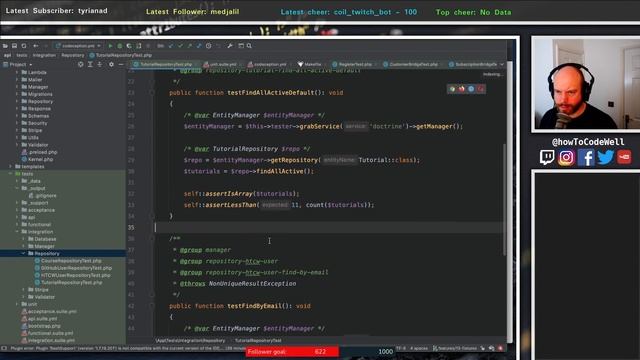Click the Synchronize reload toolbar icon
640x360 pixels.
24,46
